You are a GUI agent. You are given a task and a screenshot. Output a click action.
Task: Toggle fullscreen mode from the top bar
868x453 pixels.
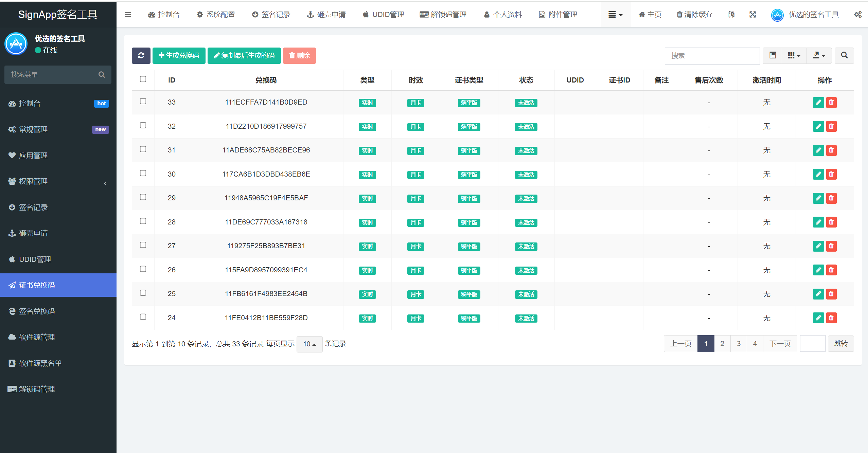pyautogui.click(x=753, y=15)
